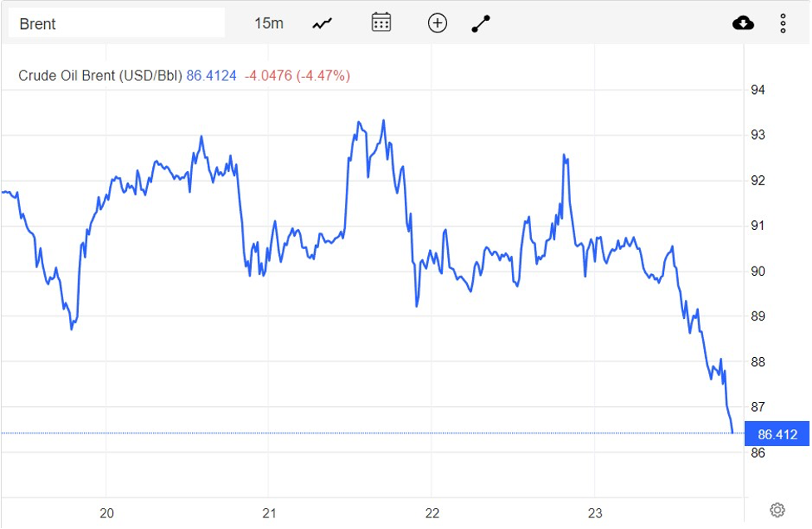Open the three-dot more options menu

[783, 23]
